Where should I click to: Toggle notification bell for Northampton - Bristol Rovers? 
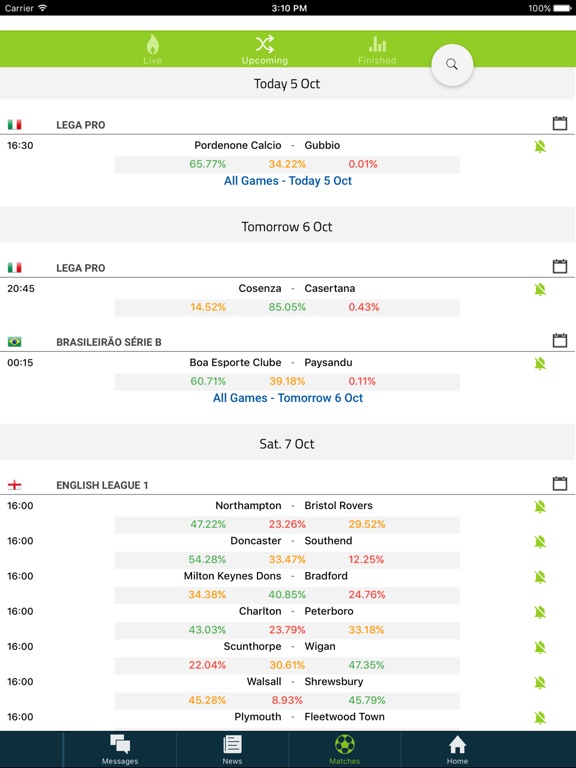(540, 506)
